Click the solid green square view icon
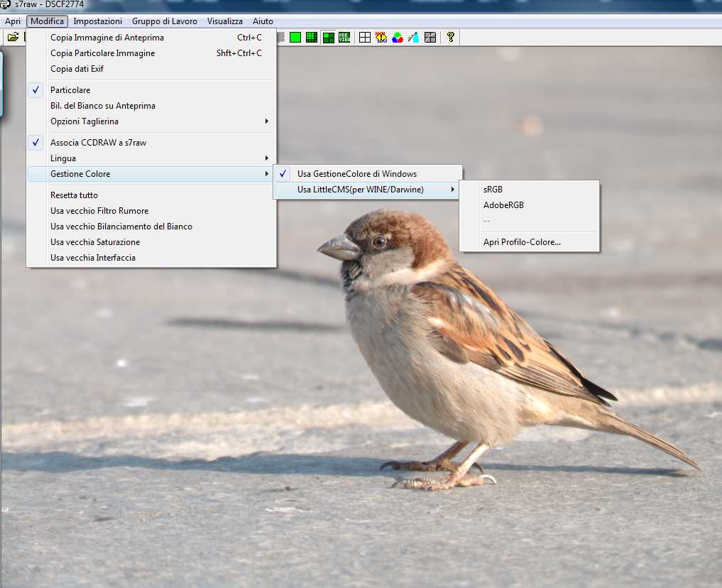Viewport: 722px width, 588px height. click(x=295, y=38)
